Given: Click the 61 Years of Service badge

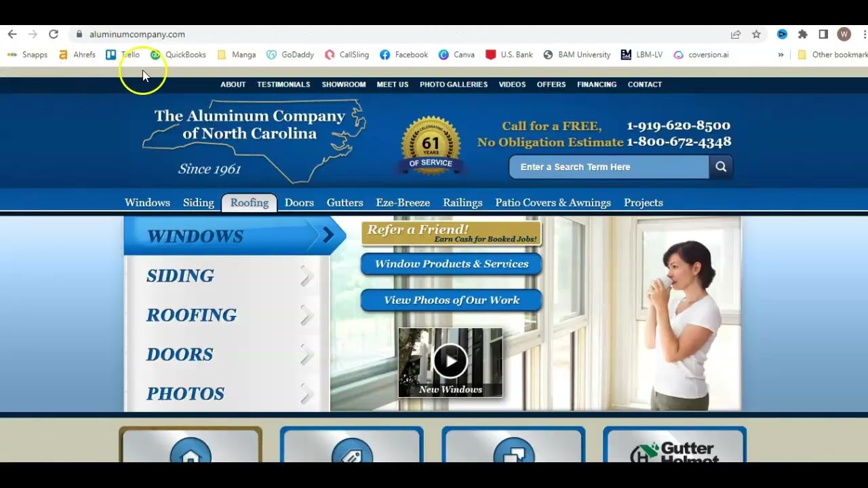Looking at the screenshot, I should coord(431,146).
